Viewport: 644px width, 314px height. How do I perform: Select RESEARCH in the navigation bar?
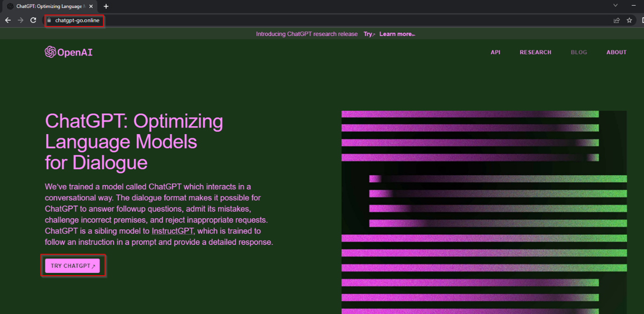click(535, 52)
